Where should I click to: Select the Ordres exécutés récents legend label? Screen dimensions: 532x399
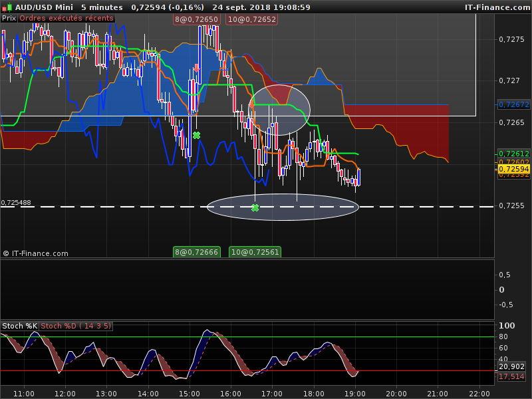pos(66,19)
